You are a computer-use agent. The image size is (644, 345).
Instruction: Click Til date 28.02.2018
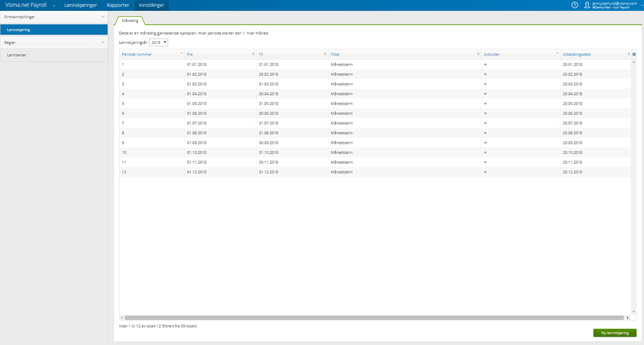click(x=268, y=74)
